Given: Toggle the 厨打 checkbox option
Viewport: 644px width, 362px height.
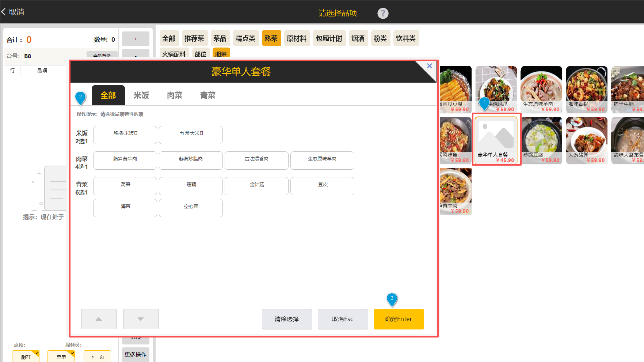Looking at the screenshot, I should click(x=26, y=357).
